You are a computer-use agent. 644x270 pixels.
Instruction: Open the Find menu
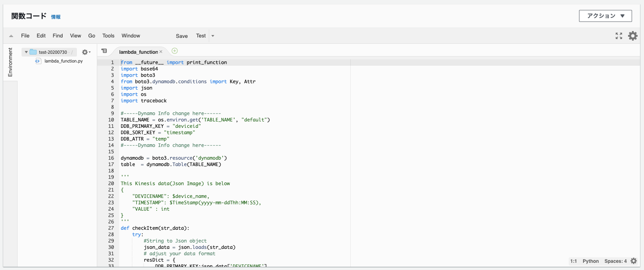point(58,36)
